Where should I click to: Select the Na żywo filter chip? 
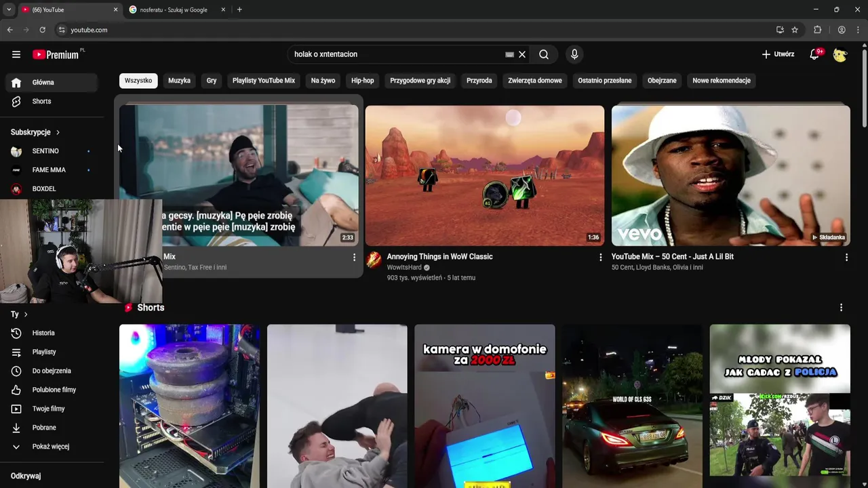click(323, 81)
